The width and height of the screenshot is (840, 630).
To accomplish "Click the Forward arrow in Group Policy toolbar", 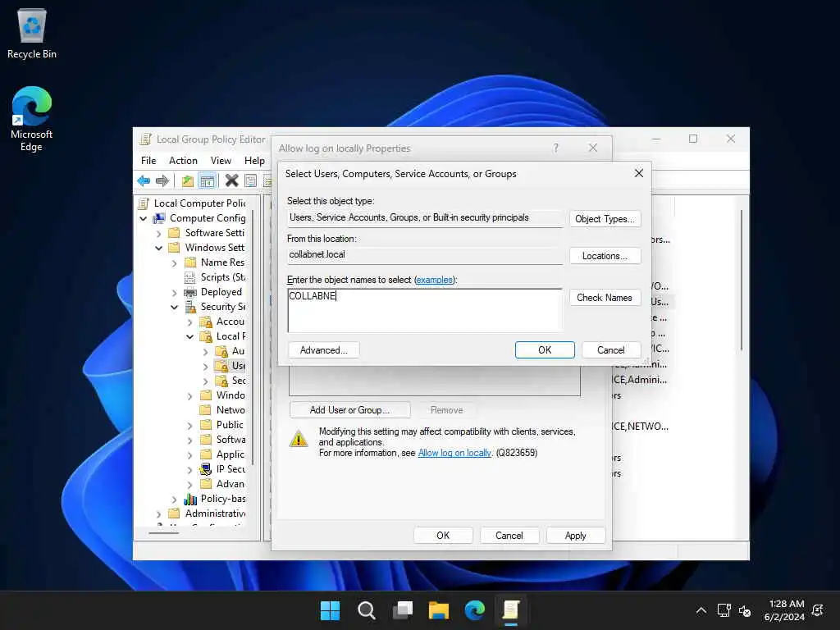I will click(x=162, y=180).
